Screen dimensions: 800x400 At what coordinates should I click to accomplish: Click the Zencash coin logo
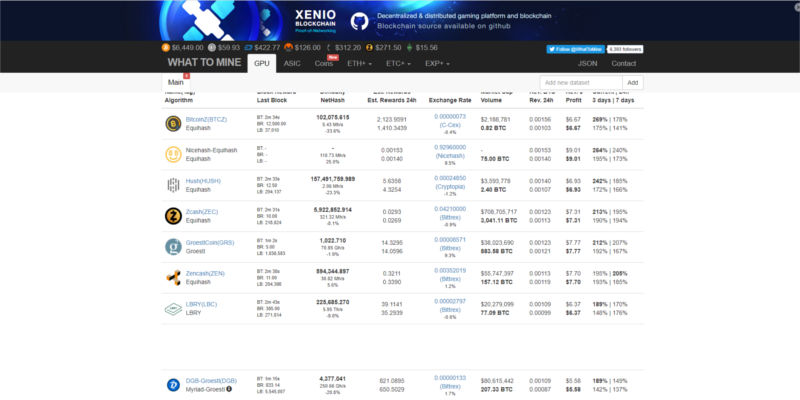[173, 278]
